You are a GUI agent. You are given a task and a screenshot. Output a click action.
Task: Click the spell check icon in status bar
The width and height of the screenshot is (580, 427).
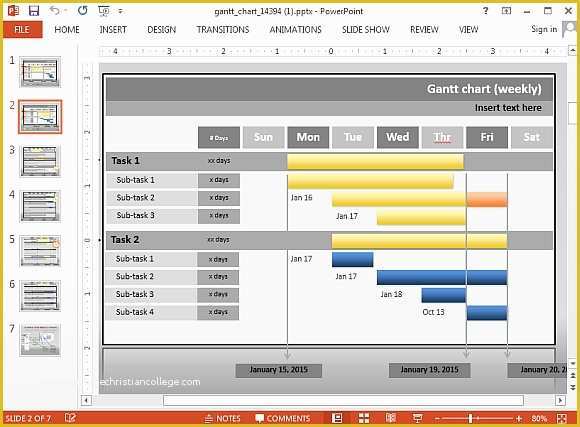point(70,418)
